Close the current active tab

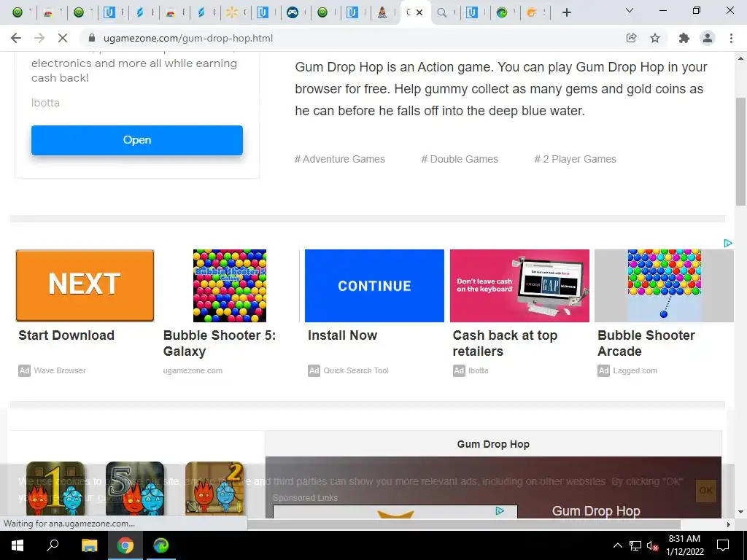pos(419,12)
